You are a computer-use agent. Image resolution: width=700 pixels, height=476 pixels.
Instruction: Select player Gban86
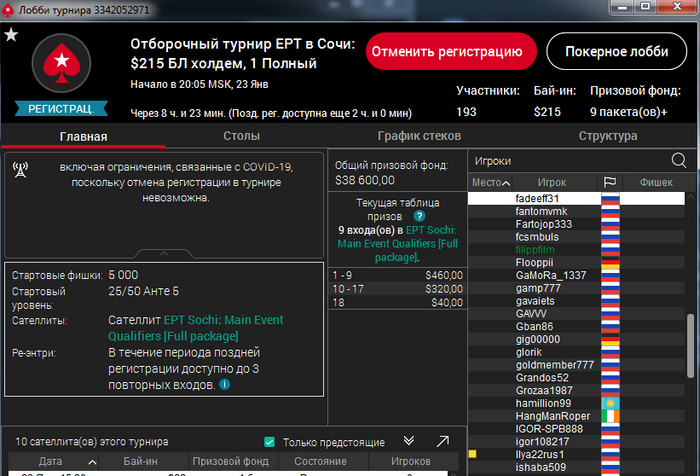click(576, 327)
